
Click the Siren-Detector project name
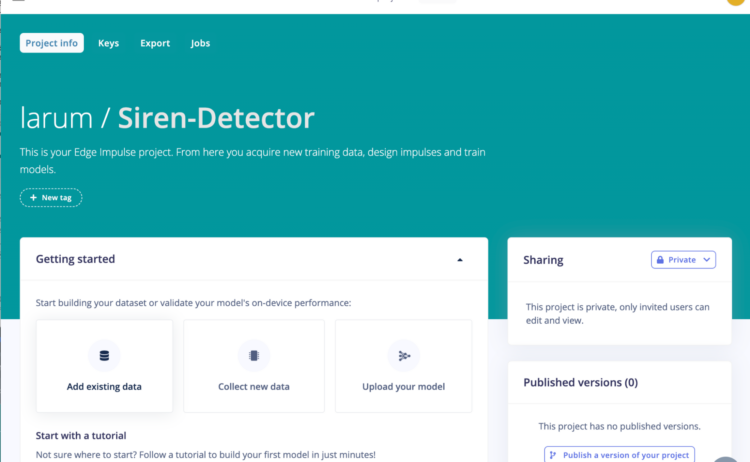tap(216, 119)
